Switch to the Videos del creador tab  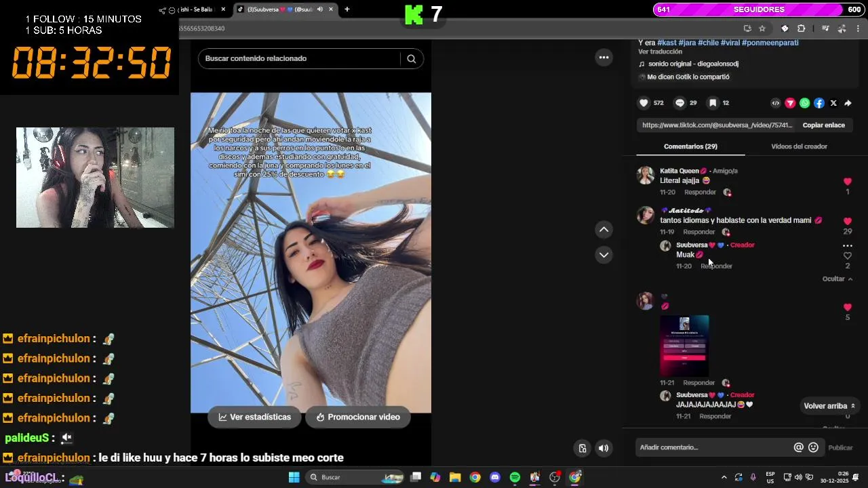[x=799, y=146]
